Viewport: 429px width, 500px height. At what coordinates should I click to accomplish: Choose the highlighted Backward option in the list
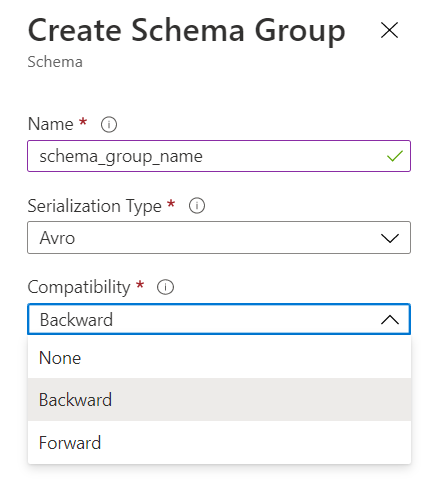click(x=219, y=399)
